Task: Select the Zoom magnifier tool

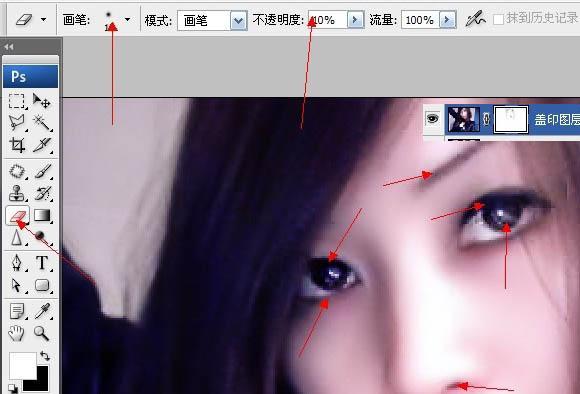Action: point(41,333)
